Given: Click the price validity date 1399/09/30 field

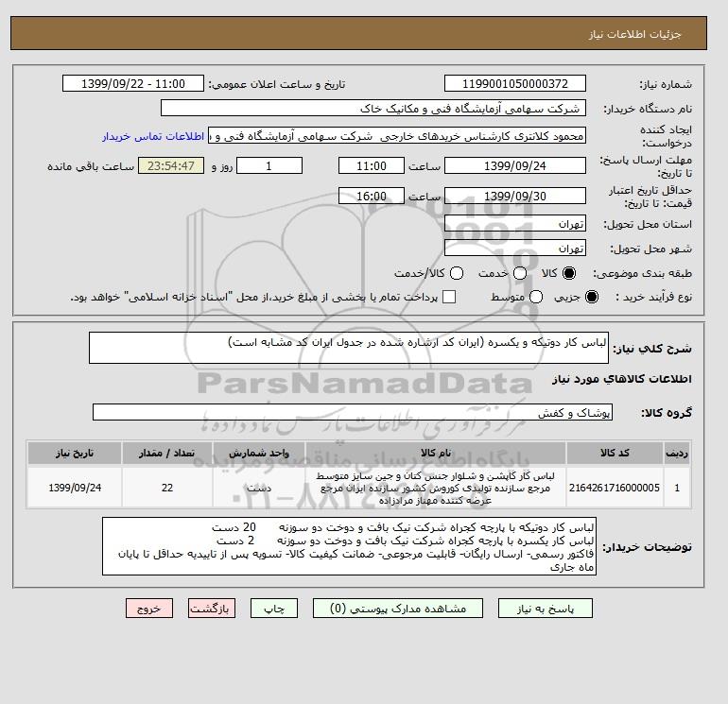Looking at the screenshot, I should click(x=515, y=196).
